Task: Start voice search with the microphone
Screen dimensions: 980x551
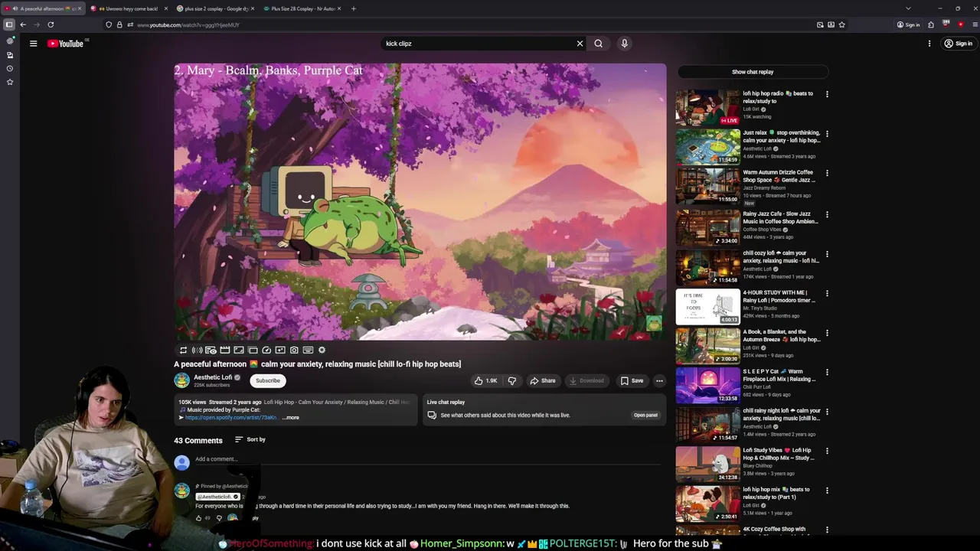Action: pyautogui.click(x=625, y=44)
